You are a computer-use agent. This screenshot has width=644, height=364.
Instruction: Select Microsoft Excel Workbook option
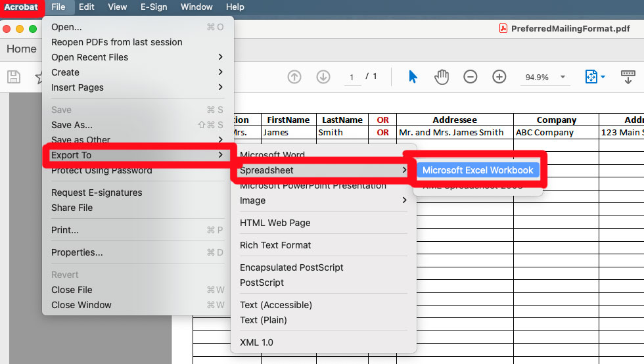(x=478, y=170)
